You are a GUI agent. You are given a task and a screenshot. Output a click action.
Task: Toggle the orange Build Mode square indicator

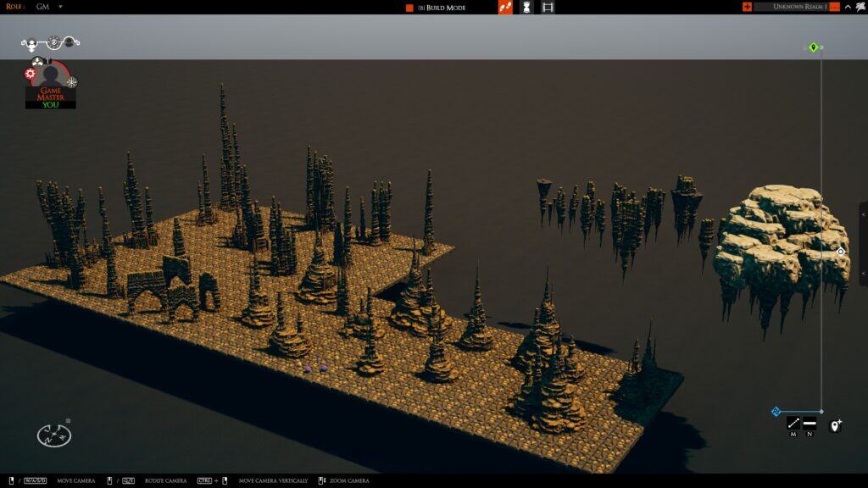409,8
